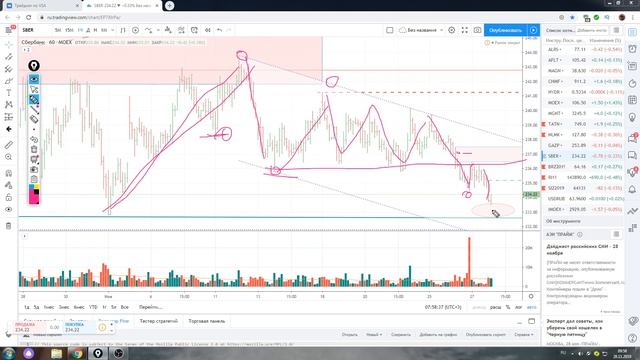The height and width of the screenshot is (360, 640).
Task: Toggle the '%' percent scale option
Action: (x=508, y=307)
